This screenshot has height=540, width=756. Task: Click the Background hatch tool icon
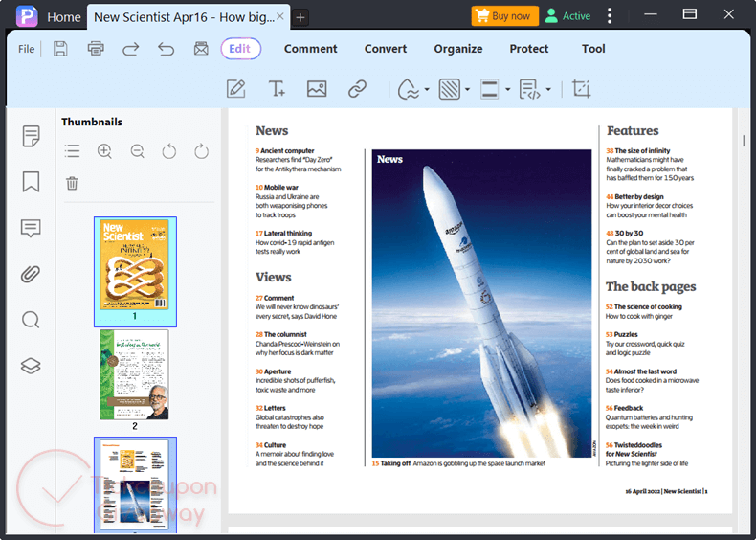pos(450,89)
